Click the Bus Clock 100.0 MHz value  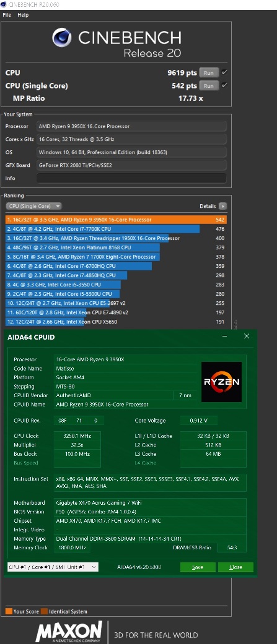point(77,454)
